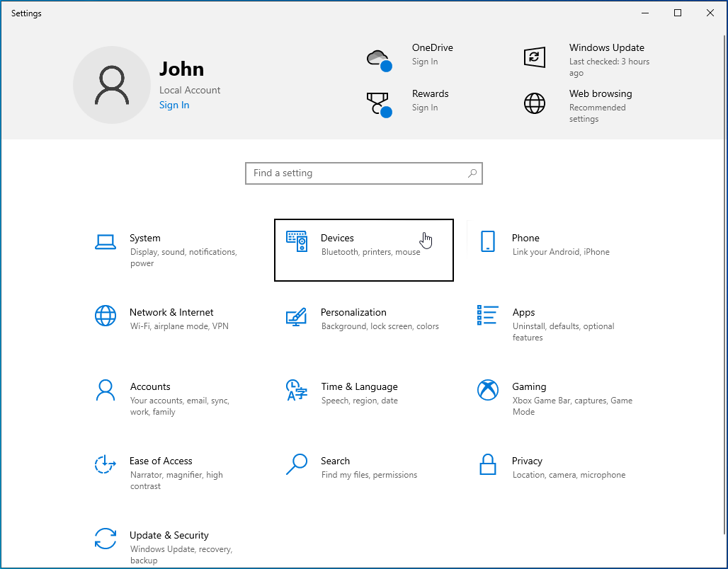Click the Privacy padlock icon

[487, 464]
